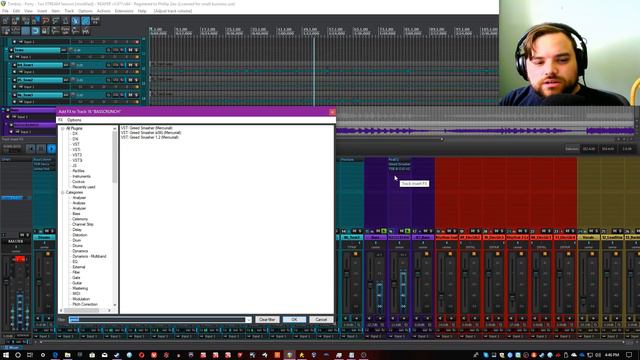Open the View menu in REAPER
Image resolution: width=640 pixels, height=360 pixels.
[28, 11]
